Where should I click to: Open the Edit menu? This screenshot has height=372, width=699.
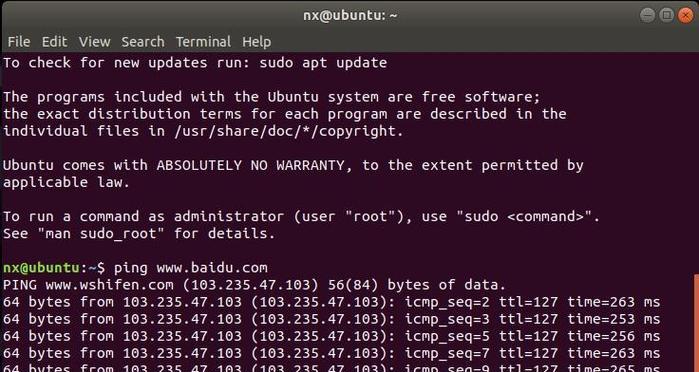(x=54, y=42)
